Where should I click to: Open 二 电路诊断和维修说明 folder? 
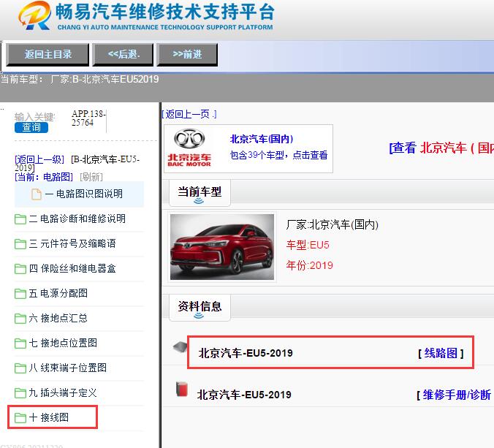[77, 219]
